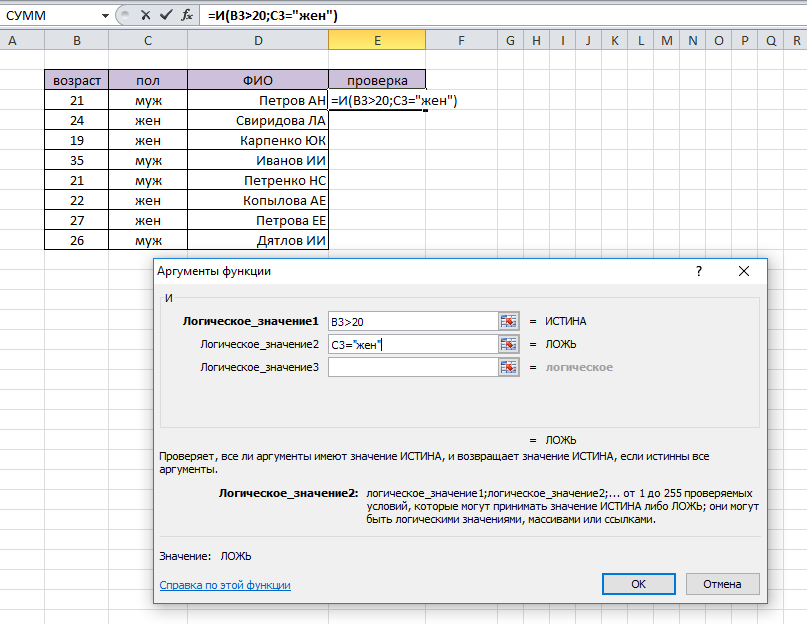
Task: Click the age cell with value 24
Action: [77, 120]
